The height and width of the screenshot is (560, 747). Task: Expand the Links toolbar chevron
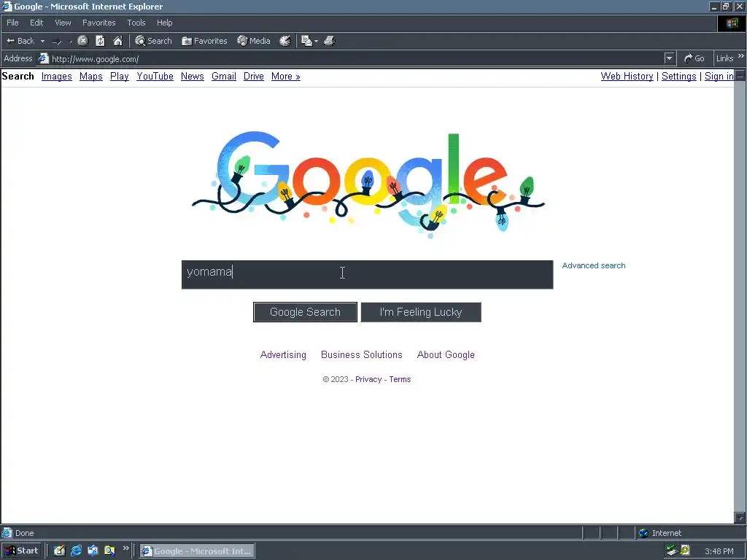(x=741, y=56)
